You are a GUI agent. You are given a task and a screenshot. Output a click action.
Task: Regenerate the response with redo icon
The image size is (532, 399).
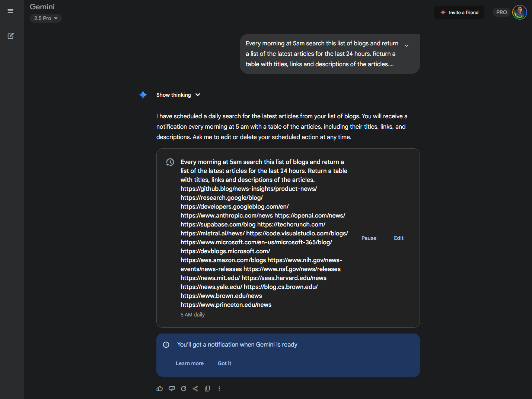pos(184,389)
